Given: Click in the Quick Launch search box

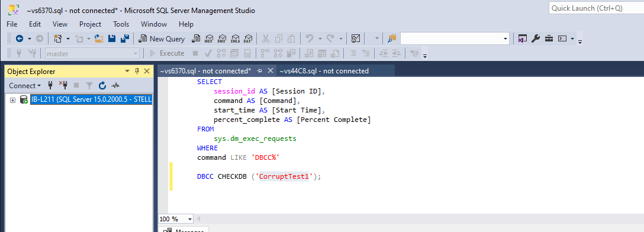Looking at the screenshot, I should point(597,8).
